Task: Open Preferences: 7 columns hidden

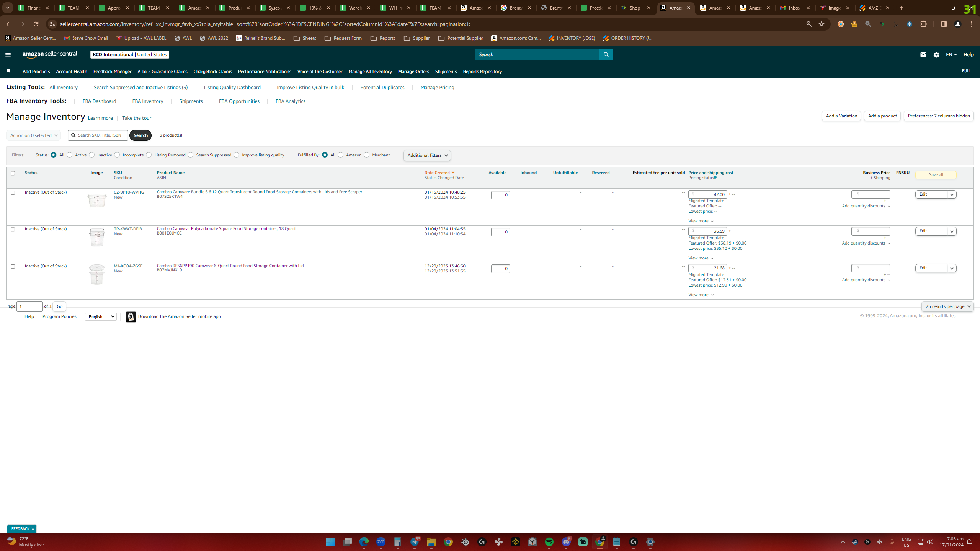Action: pyautogui.click(x=939, y=116)
